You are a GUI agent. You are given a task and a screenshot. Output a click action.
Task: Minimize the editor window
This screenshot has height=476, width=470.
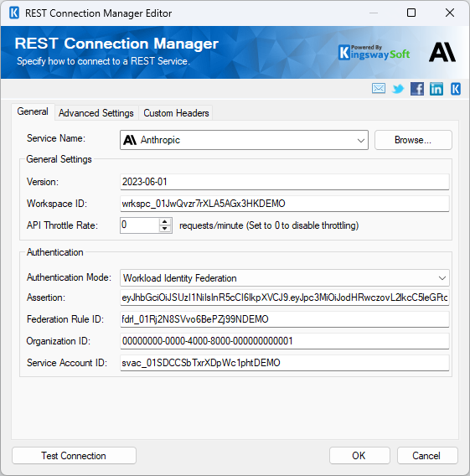[374, 13]
